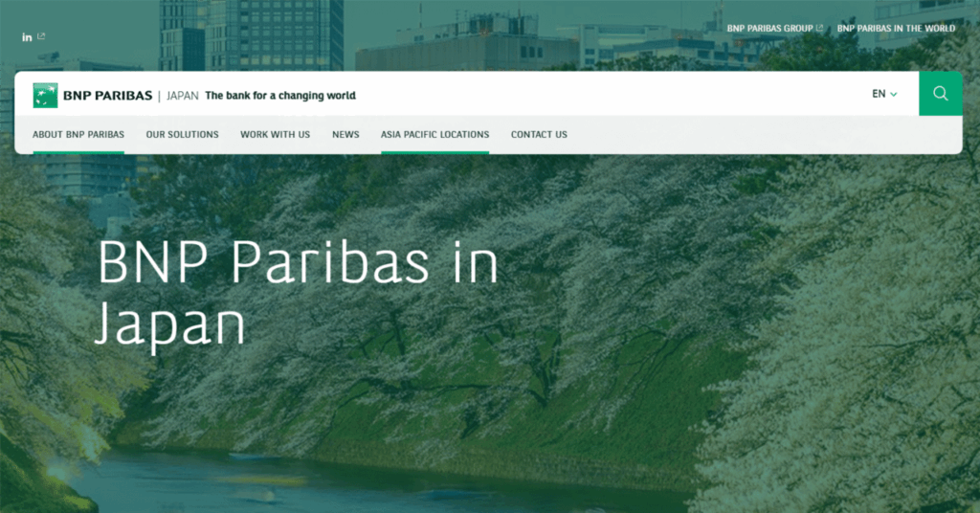980x513 pixels.
Task: Click external-link icon after BNP Paribas Group
Action: (819, 29)
